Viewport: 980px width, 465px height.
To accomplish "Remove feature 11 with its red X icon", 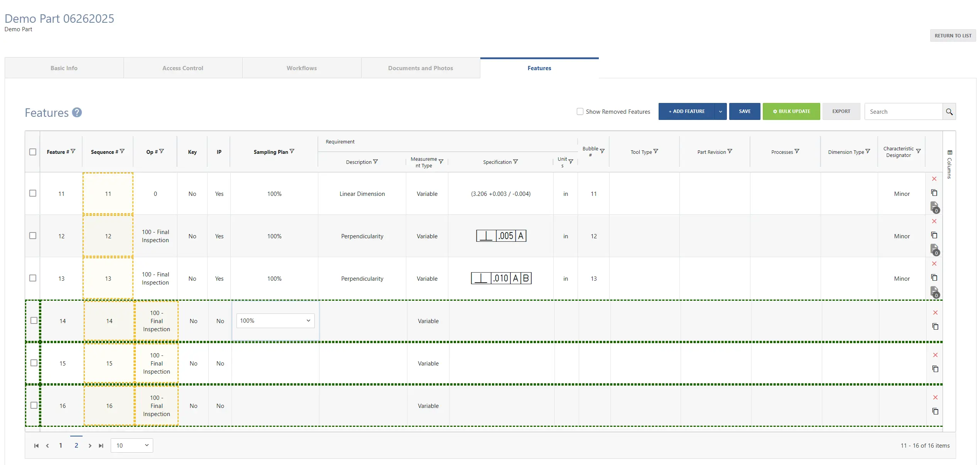I will 934,179.
